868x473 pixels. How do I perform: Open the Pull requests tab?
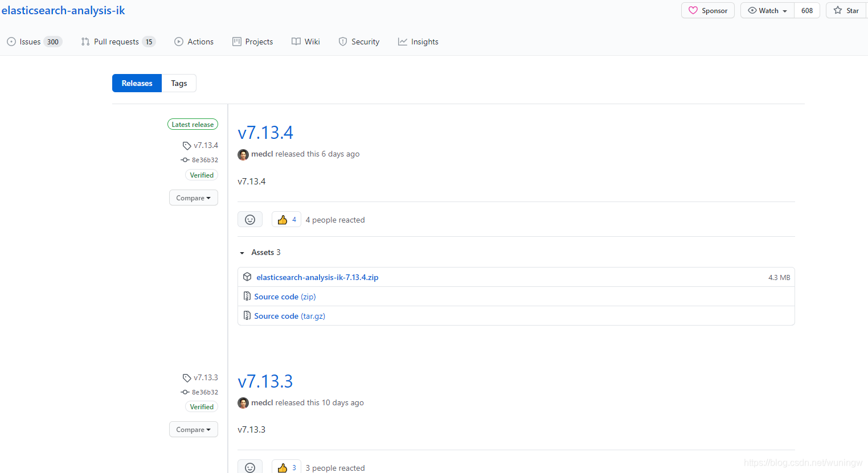(118, 42)
